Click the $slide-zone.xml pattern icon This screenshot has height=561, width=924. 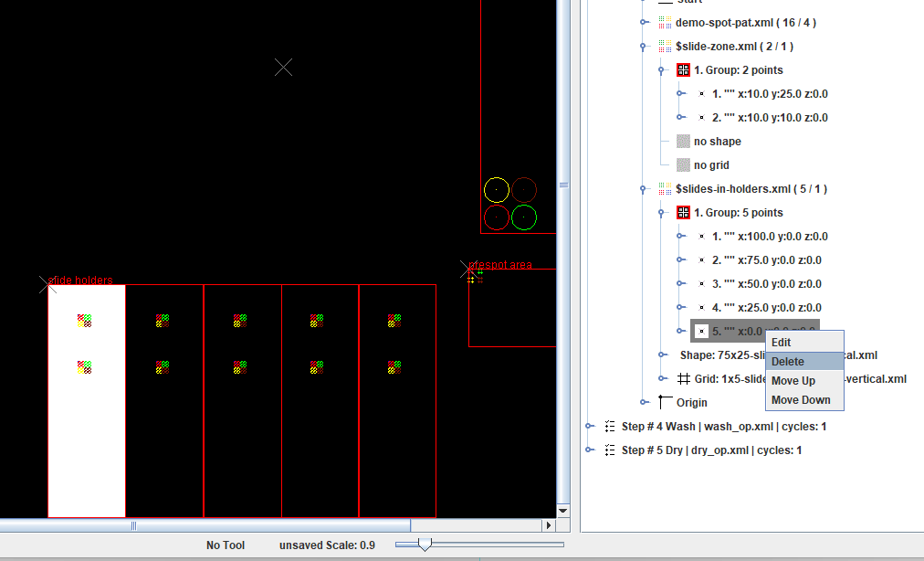click(x=665, y=47)
